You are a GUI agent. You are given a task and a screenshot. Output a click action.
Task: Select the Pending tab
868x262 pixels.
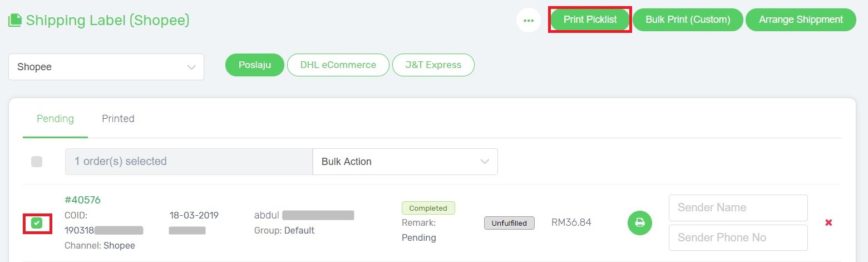[55, 119]
